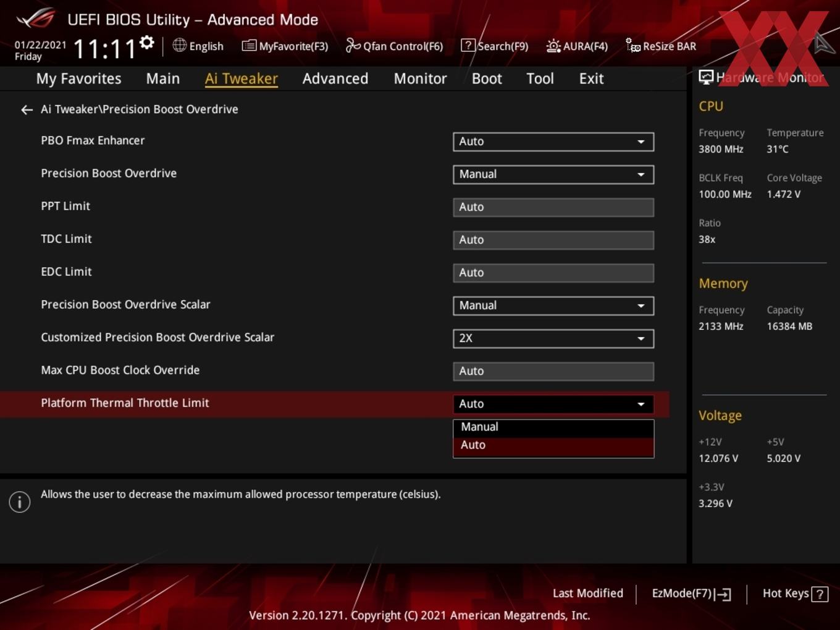Open the Exit tab
The width and height of the screenshot is (840, 630).
[x=591, y=79]
